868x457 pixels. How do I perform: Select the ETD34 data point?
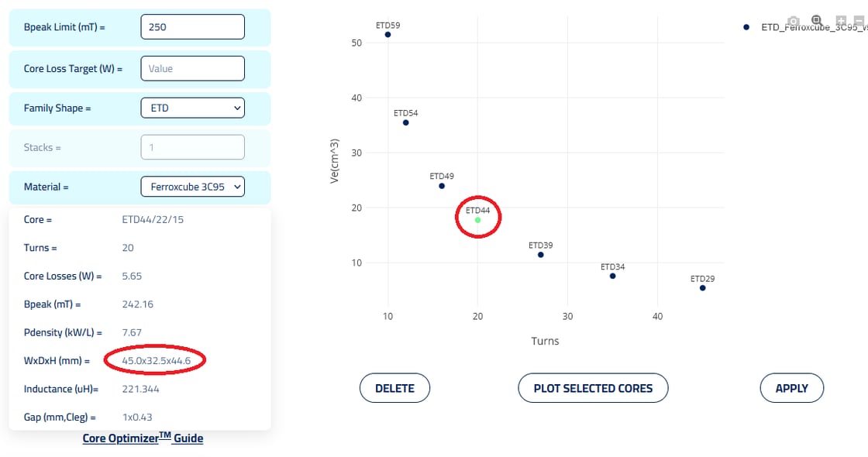[613, 276]
